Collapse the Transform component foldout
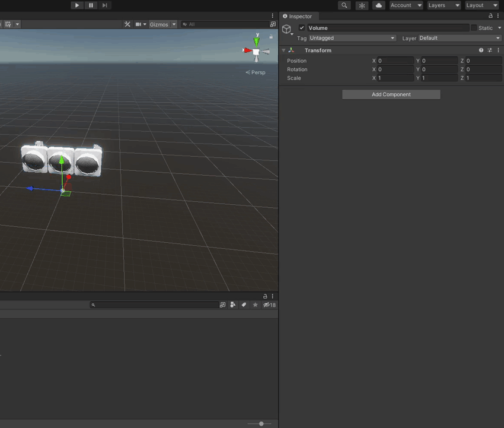The image size is (504, 428). click(283, 50)
